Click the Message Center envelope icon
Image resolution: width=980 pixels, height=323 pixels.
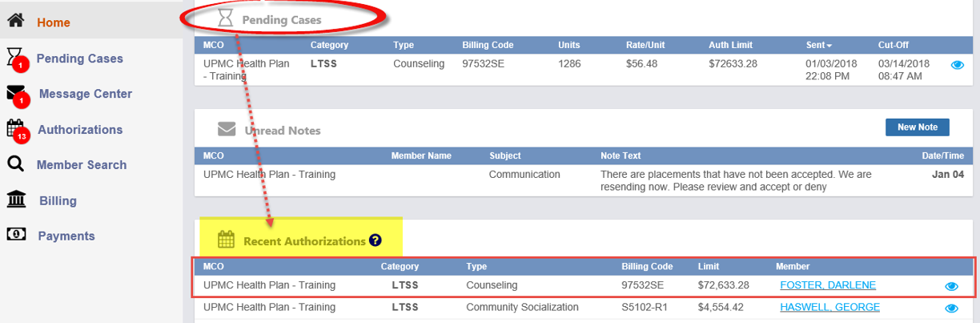[16, 93]
